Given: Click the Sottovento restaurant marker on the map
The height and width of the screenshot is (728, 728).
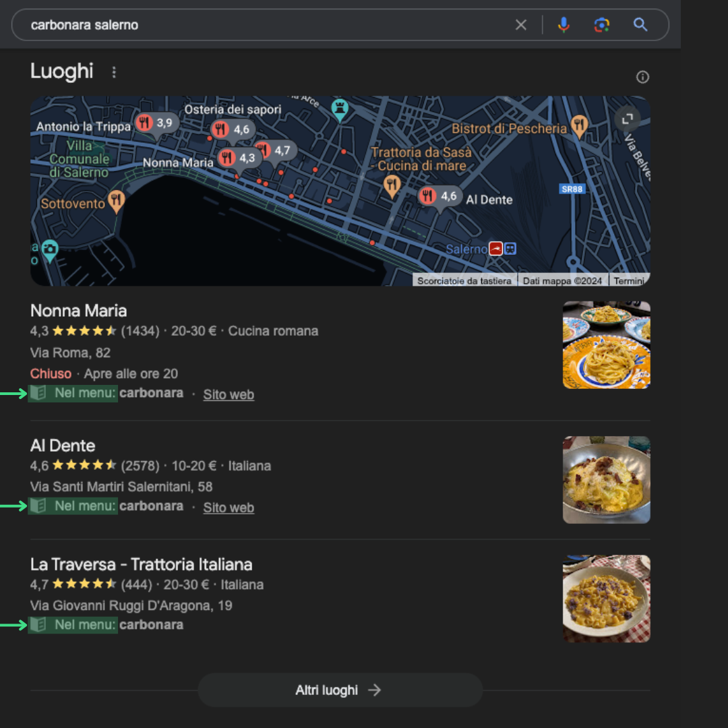Looking at the screenshot, I should coord(116,202).
